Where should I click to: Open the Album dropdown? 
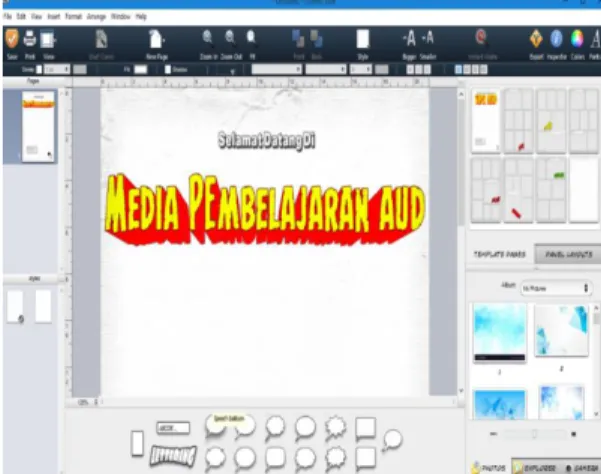coord(555,288)
